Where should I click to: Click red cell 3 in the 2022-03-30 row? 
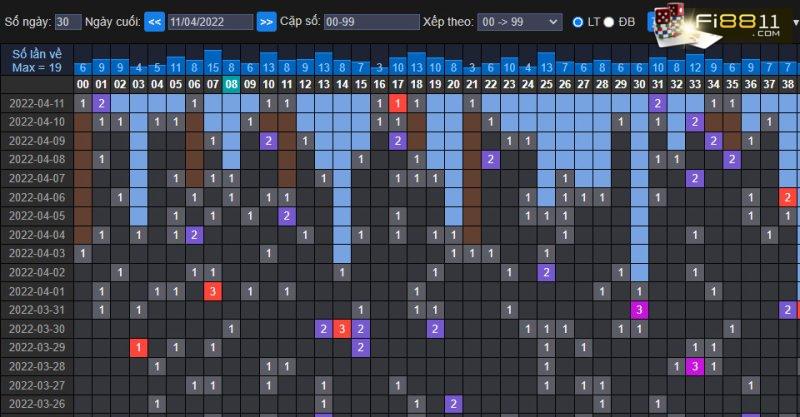point(342,329)
